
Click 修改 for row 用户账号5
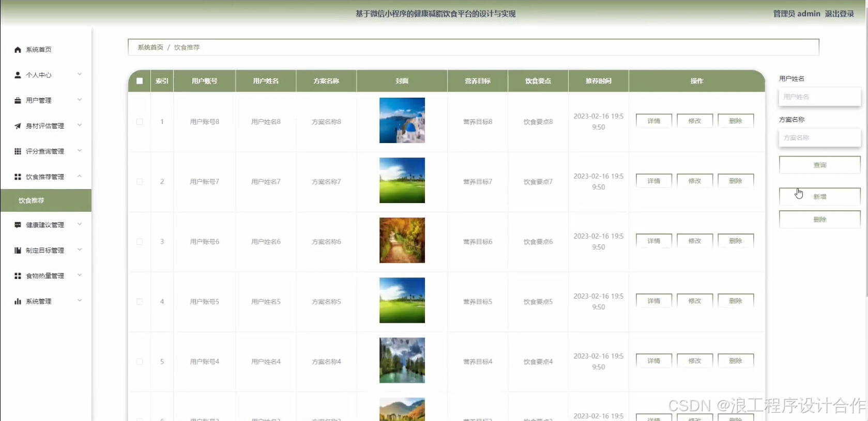pyautogui.click(x=695, y=301)
